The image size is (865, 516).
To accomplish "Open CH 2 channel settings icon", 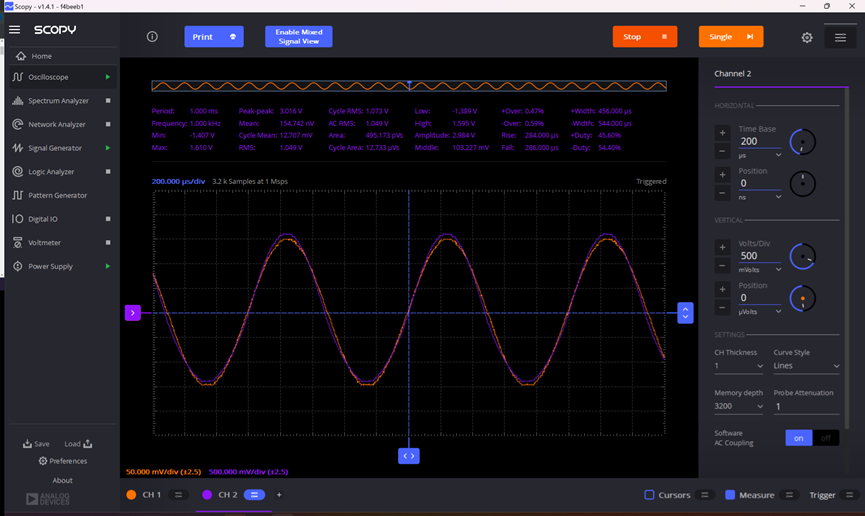I will tap(254, 495).
